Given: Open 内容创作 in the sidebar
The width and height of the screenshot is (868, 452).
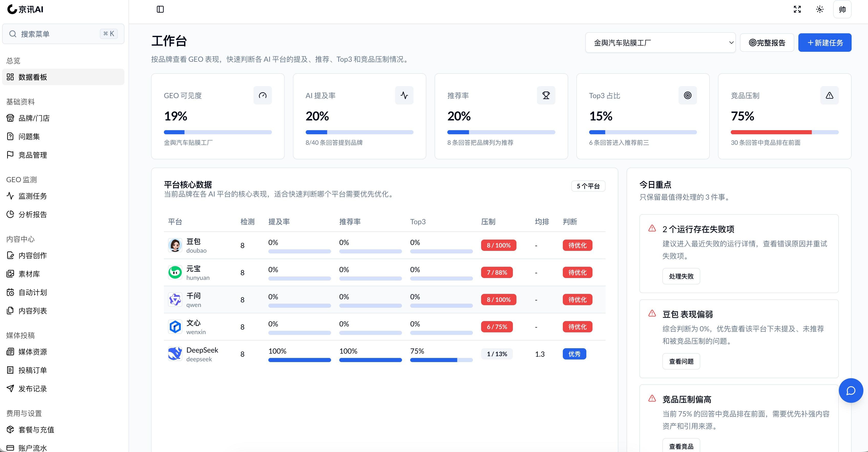Looking at the screenshot, I should (63, 255).
